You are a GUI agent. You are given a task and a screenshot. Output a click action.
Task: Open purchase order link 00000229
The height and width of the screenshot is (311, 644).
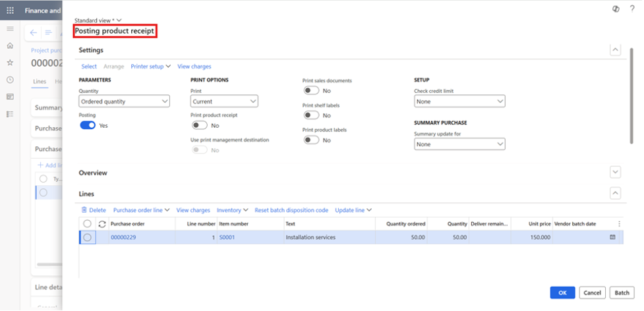click(x=123, y=237)
